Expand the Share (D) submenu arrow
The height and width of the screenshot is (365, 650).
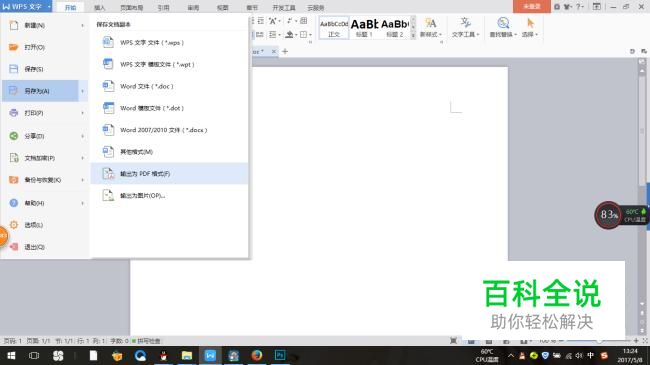(82, 136)
